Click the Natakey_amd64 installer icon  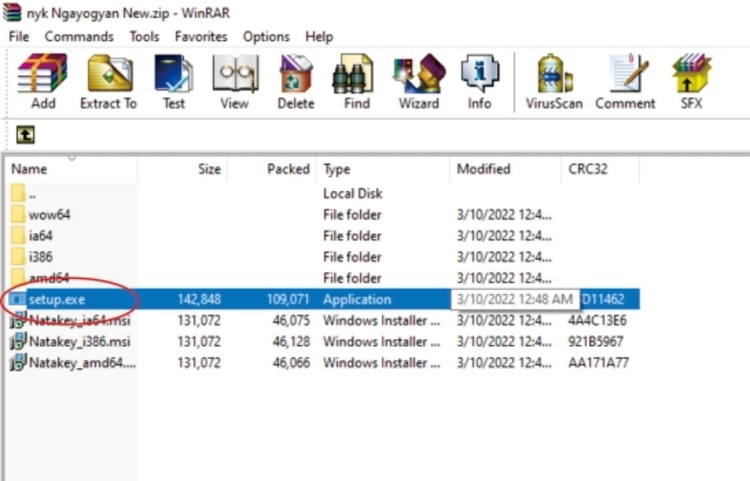click(x=18, y=362)
